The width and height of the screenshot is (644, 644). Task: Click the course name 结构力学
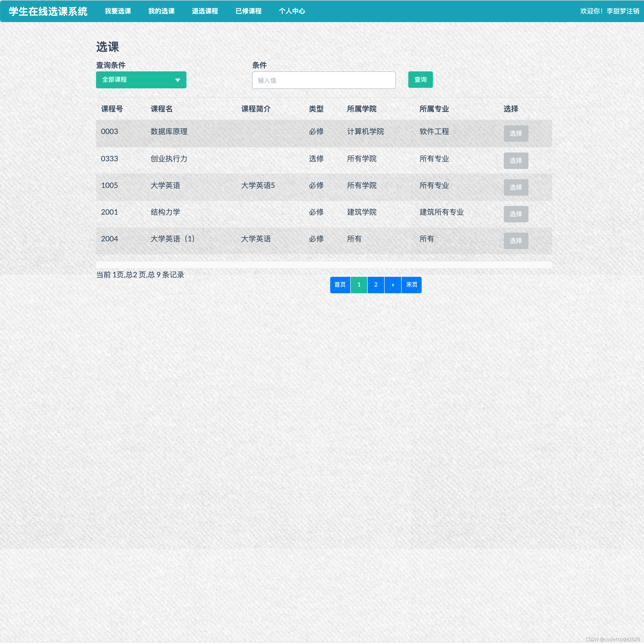click(165, 212)
